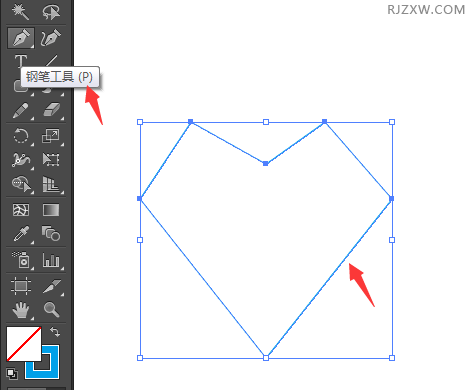Select the Pencil tool

tap(20, 111)
